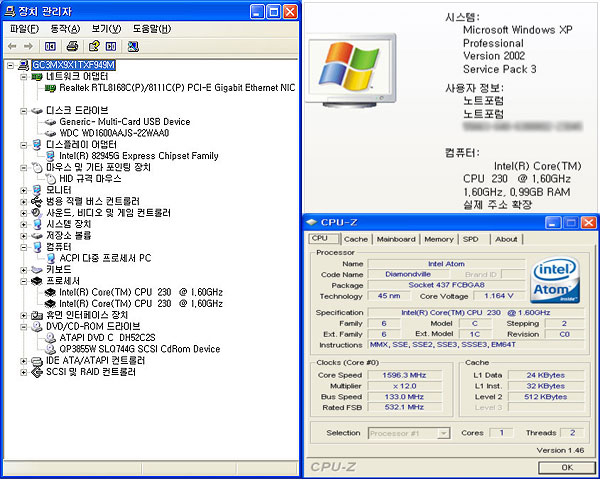
Task: Click the SCSI and RAID controller icon
Action: 37,372
